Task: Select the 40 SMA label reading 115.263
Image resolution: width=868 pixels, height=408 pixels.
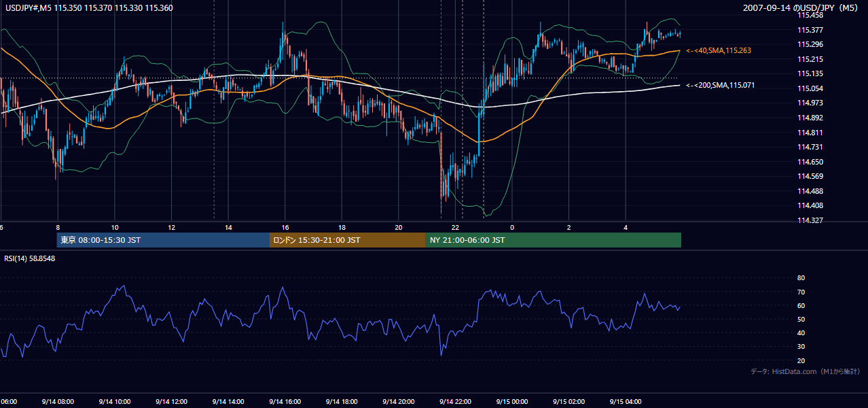Action: pyautogui.click(x=719, y=50)
